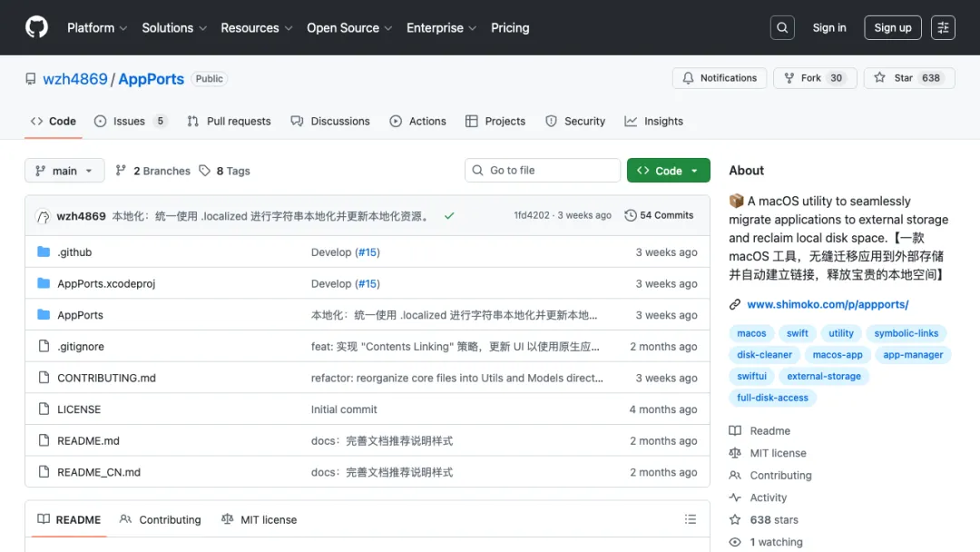This screenshot has height=552, width=980.
Task: Open the Initial commit message link
Action: [344, 409]
